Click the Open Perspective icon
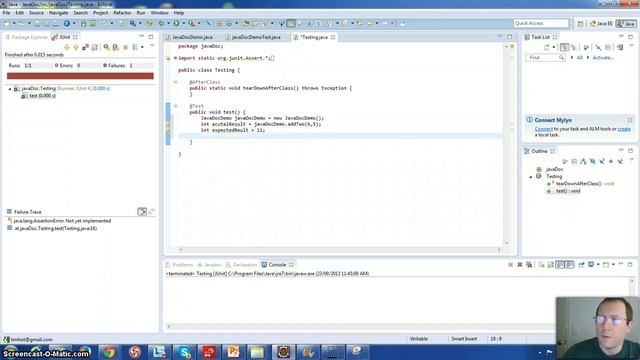Viewport: 640px width, 360px height. coord(580,24)
